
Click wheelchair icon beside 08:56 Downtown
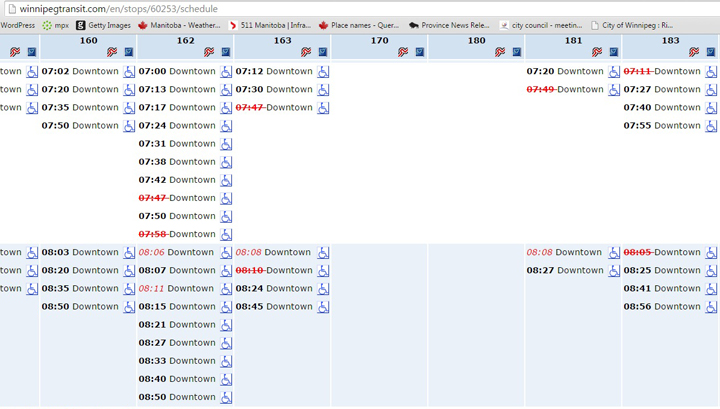711,307
